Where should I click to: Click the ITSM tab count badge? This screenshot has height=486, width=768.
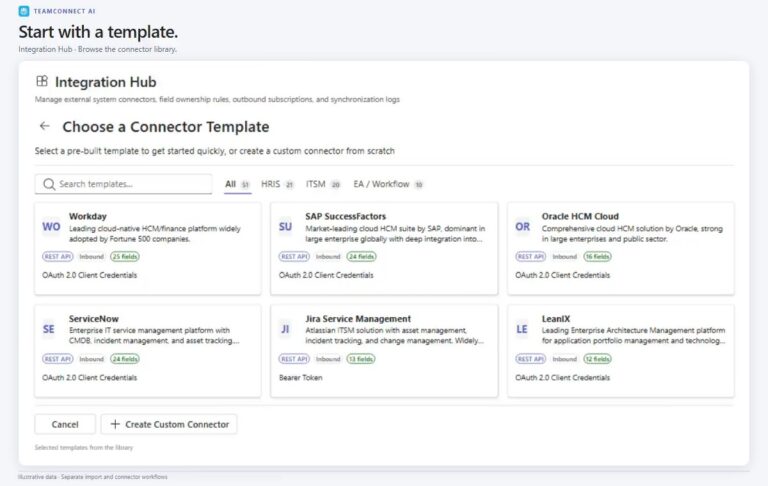pos(336,185)
